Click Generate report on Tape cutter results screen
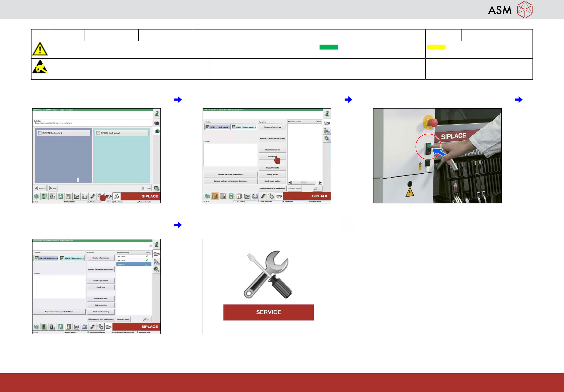This screenshot has height=392, width=564. [x=123, y=319]
